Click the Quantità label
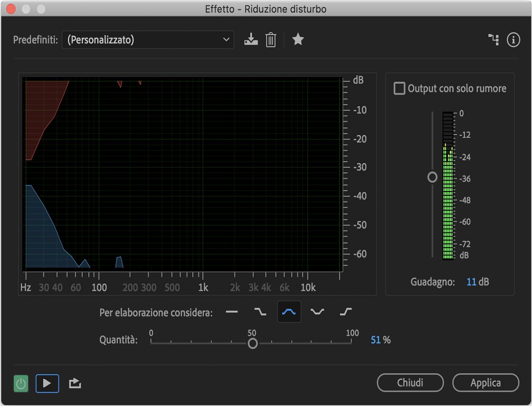 (118, 340)
